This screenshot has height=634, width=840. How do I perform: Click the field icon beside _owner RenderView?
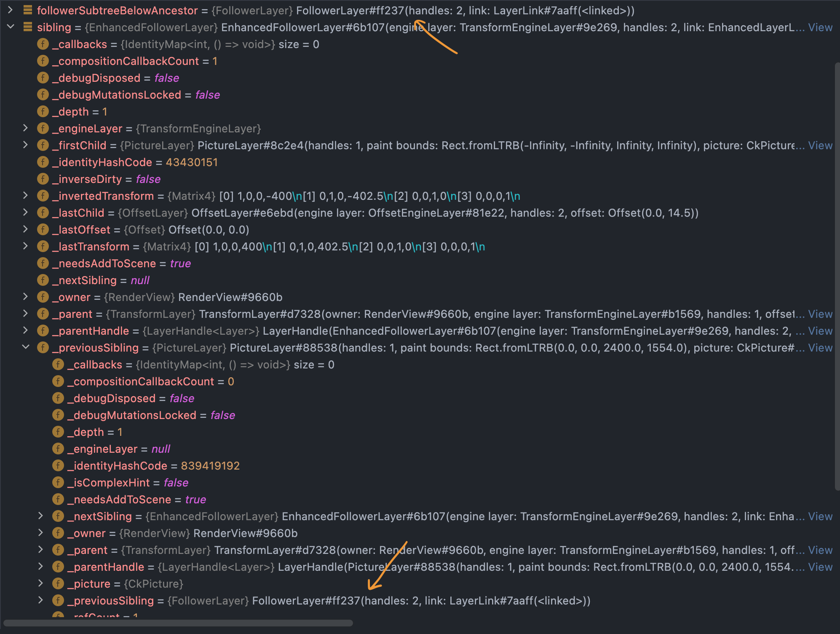coord(43,297)
